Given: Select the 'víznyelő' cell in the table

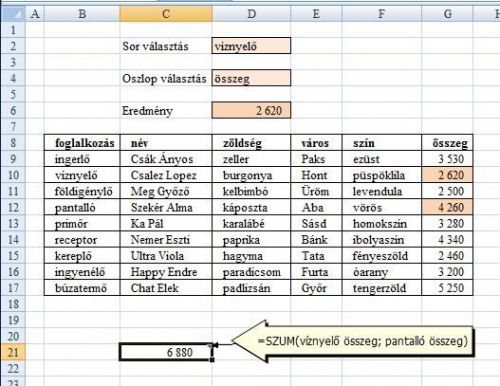Looking at the screenshot, I should (82, 175).
